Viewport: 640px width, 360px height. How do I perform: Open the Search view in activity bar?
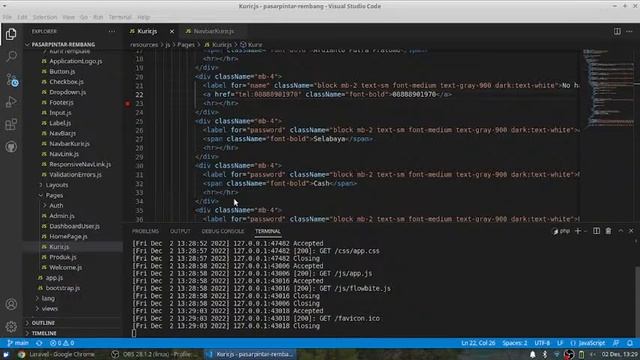tap(11, 57)
